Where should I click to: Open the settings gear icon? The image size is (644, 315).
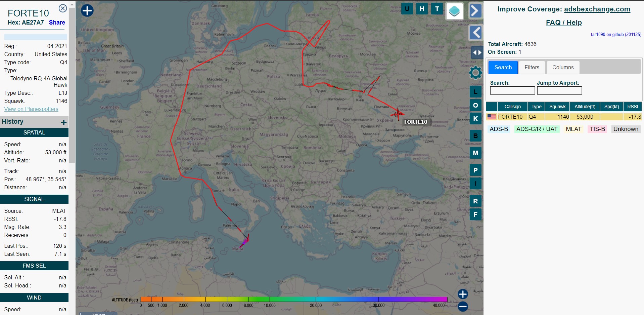pyautogui.click(x=475, y=73)
